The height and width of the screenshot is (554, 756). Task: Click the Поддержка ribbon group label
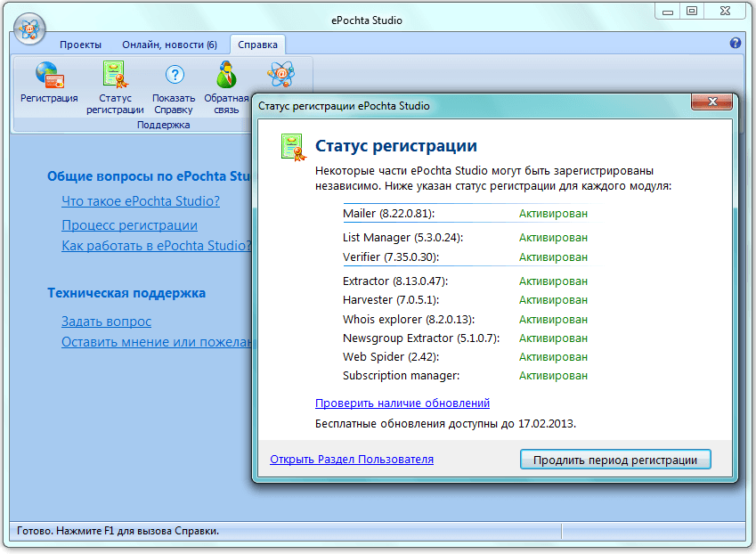[x=164, y=125]
